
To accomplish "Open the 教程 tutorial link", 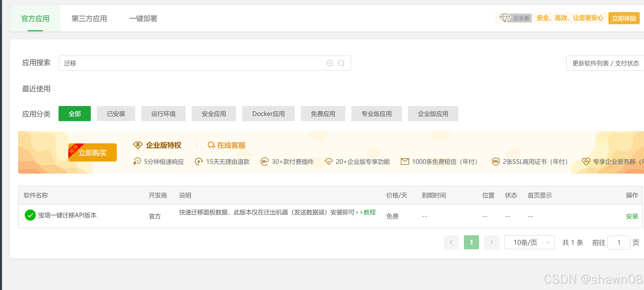I will pos(370,212).
